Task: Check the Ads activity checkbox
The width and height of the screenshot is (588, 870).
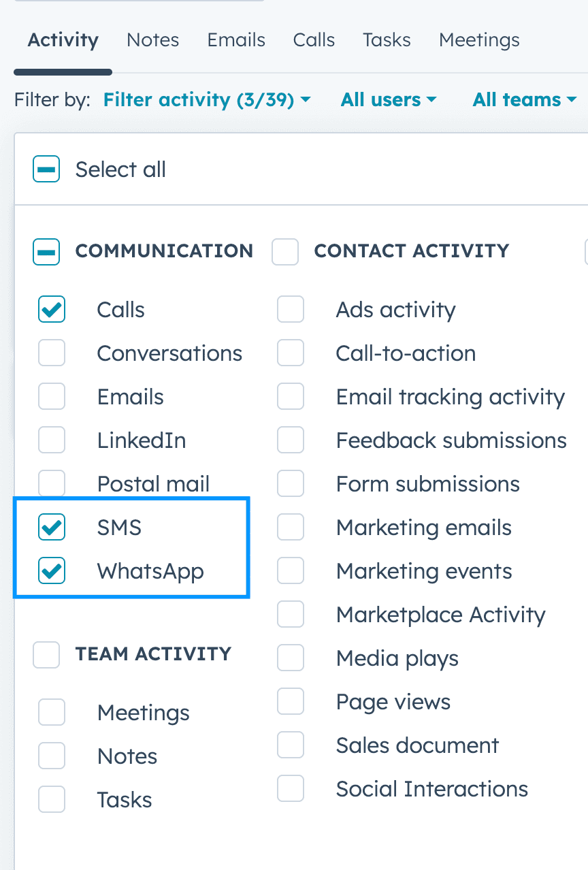Action: [291, 310]
